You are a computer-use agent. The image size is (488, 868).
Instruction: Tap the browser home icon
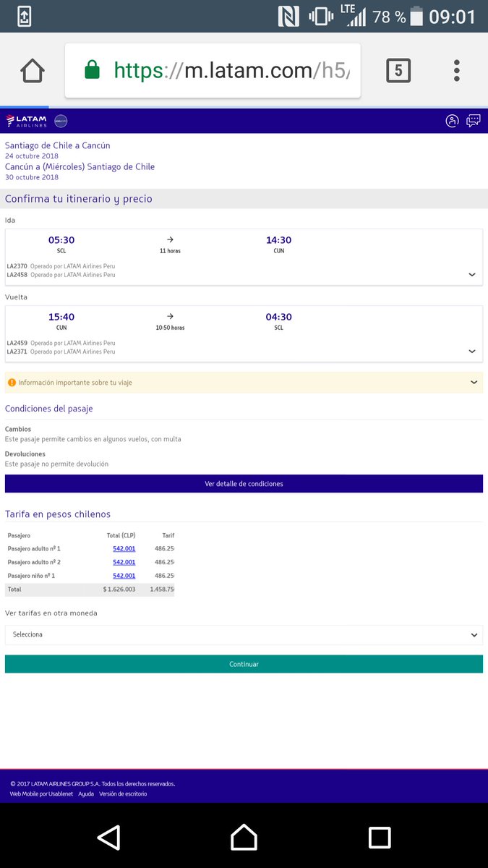(33, 70)
